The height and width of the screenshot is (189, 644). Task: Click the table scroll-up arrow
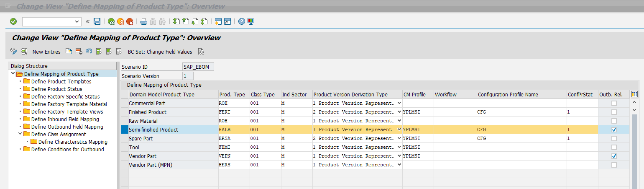(634, 103)
